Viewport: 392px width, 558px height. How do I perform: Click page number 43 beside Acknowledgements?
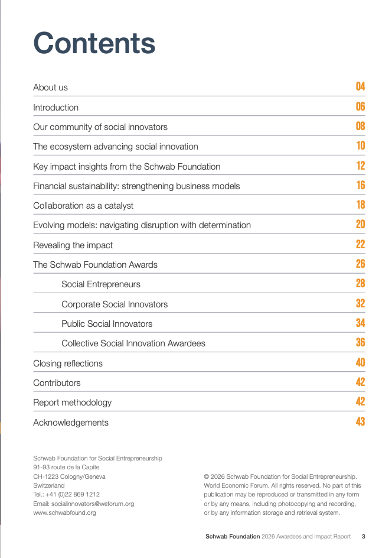coord(360,422)
